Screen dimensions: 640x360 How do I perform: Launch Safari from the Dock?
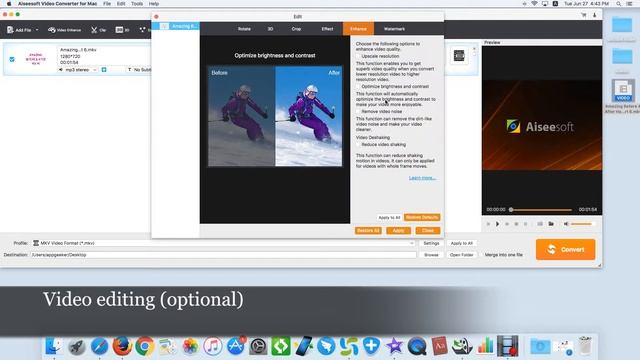[99, 346]
